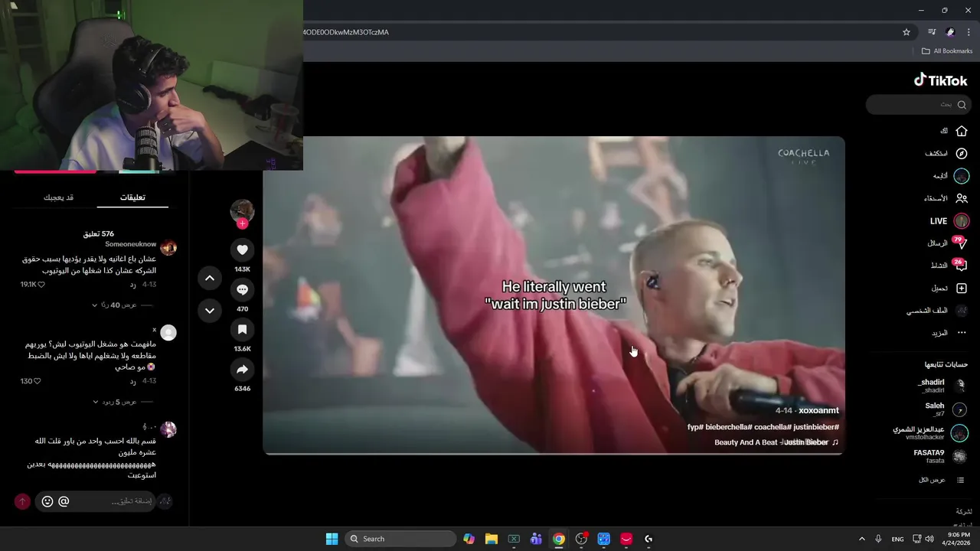The width and height of the screenshot is (980, 551).
Task: Open Upload plus icon in sidebar
Action: [962, 289]
